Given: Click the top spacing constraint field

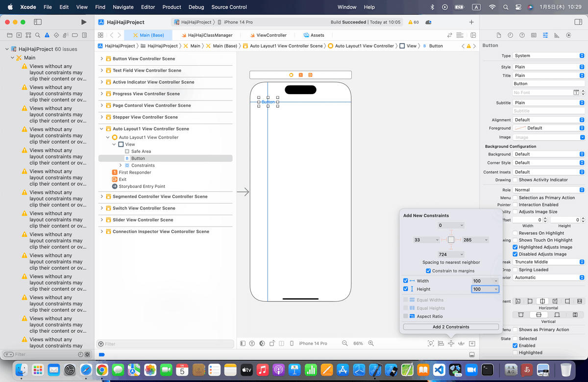Looking at the screenshot, I should click(451, 226).
